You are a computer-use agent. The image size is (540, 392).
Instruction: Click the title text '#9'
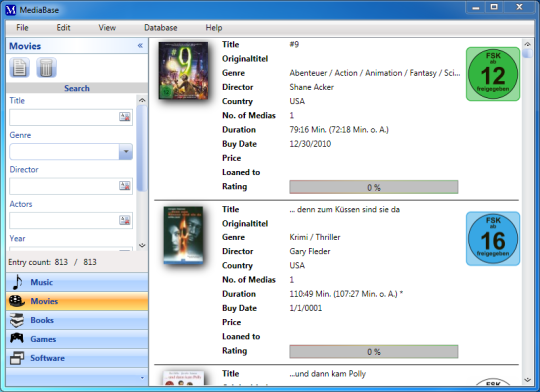tap(294, 44)
